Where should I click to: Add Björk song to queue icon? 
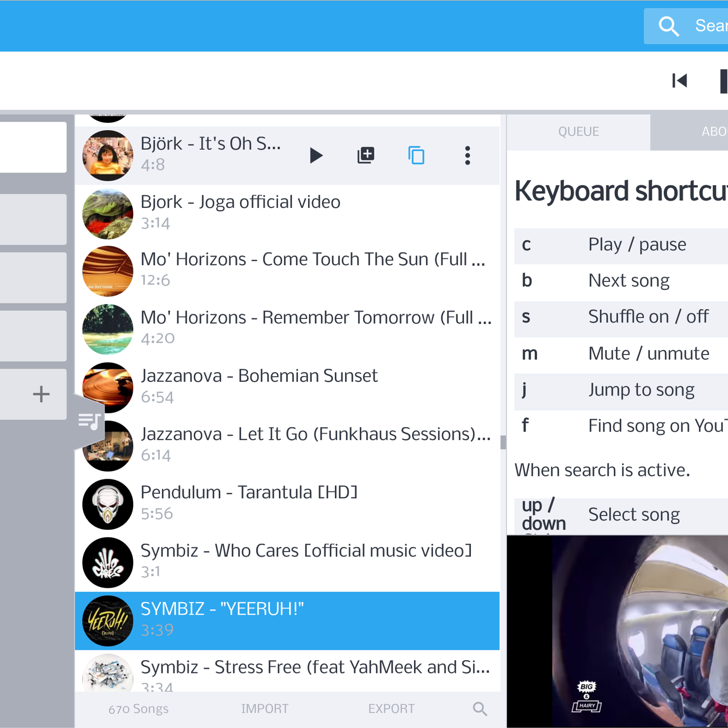click(x=366, y=155)
